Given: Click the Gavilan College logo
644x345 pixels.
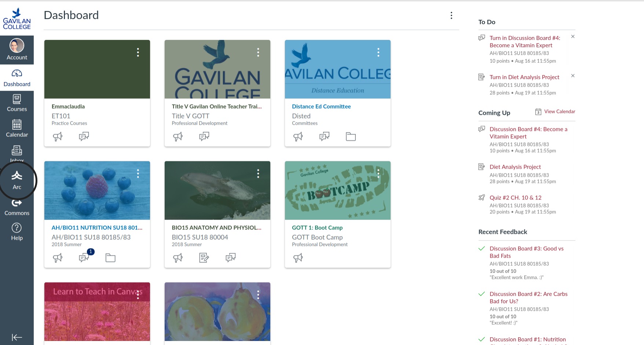Looking at the screenshot, I should coord(17,19).
